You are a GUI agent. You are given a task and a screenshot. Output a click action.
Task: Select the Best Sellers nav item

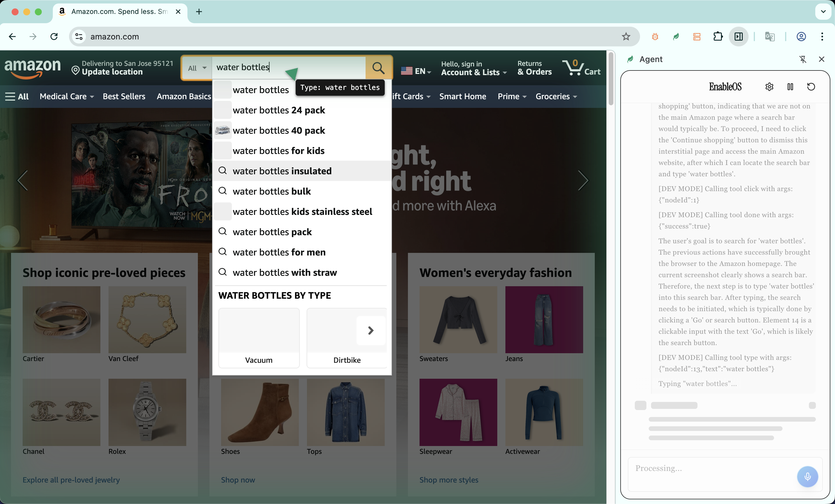pyautogui.click(x=124, y=97)
